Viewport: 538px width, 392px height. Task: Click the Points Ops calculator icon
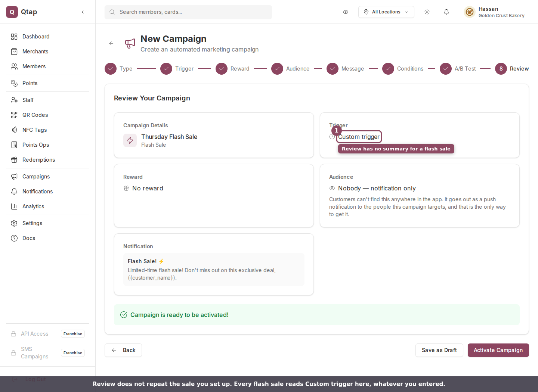[x=14, y=145]
